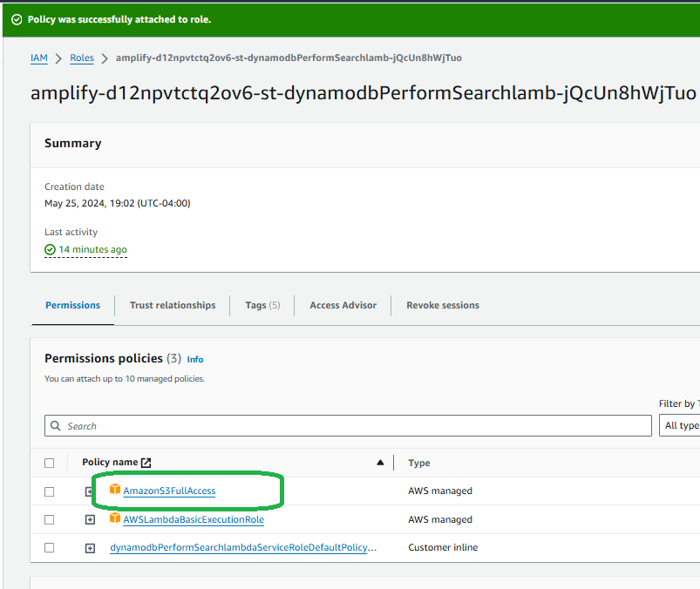Click the role name page title
This screenshot has height=589, width=700.
tap(364, 93)
